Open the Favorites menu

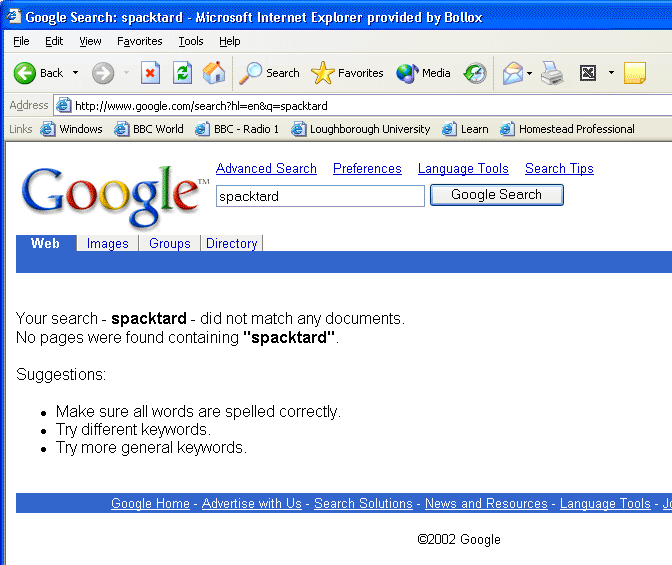[140, 41]
